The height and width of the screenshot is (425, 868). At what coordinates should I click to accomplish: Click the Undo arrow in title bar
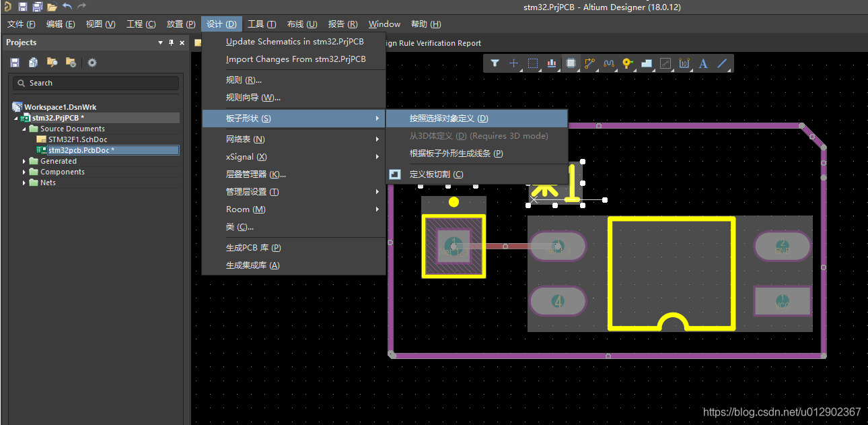67,7
